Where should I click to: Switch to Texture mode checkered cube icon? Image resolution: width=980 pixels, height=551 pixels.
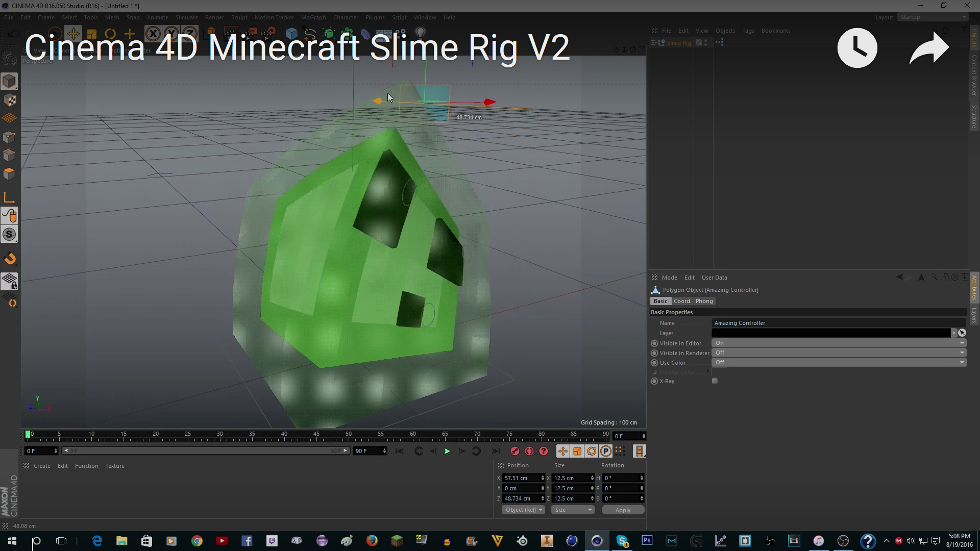point(9,100)
